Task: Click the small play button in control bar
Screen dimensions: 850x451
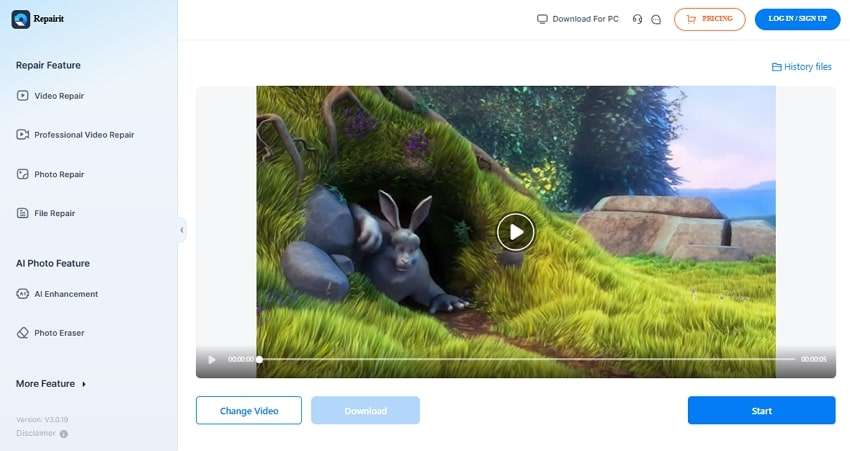Action: pos(212,359)
